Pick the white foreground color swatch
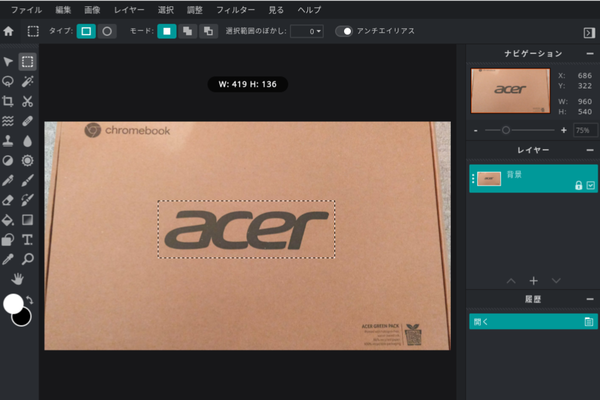Screen dimensions: 600x400 (13, 304)
